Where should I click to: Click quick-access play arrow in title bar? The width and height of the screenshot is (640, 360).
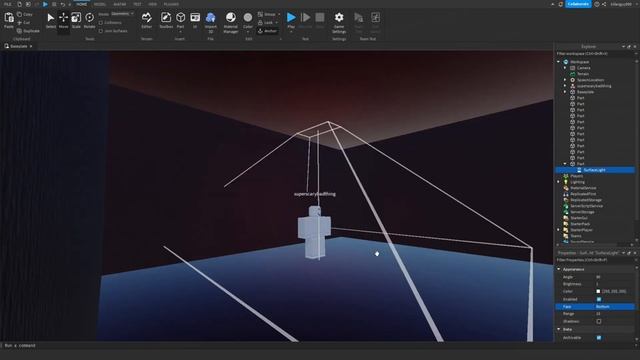45,4
